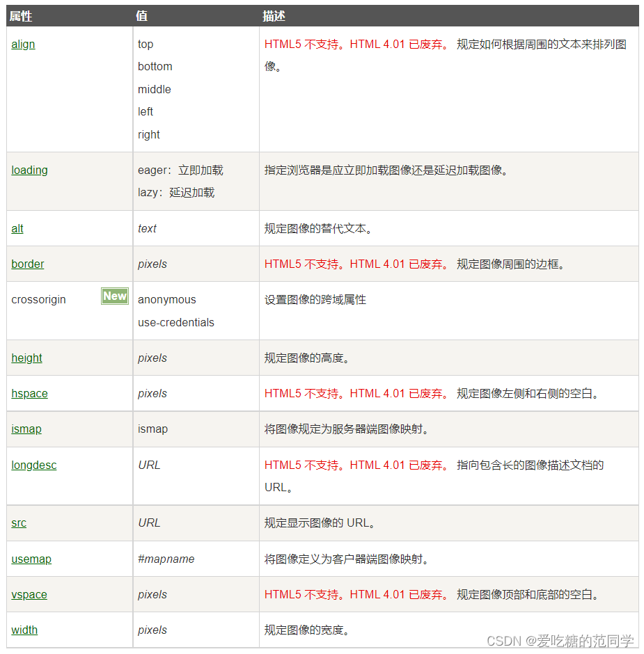The image size is (644, 654).
Task: Open the width attribute link
Action: tap(24, 630)
